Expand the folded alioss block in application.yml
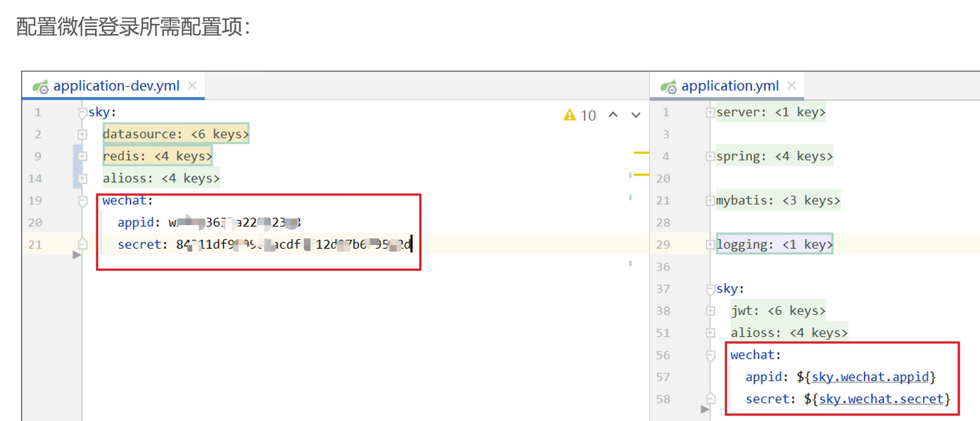Screen dimensions: 980x421 710,333
